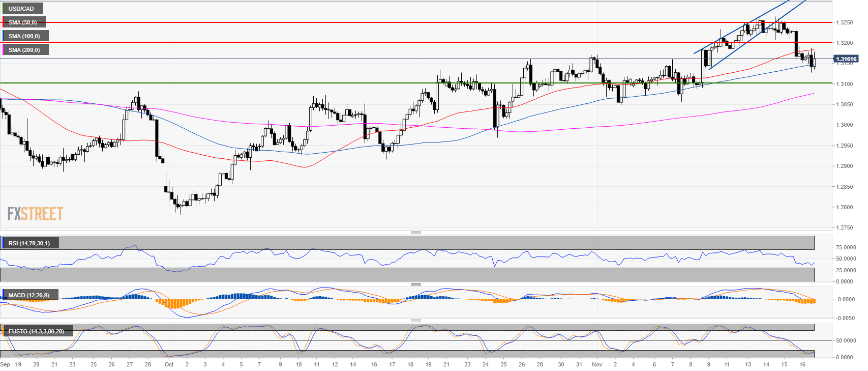Grab the resize handle above RSI panel
The height and width of the screenshot is (371, 868).
(415, 233)
